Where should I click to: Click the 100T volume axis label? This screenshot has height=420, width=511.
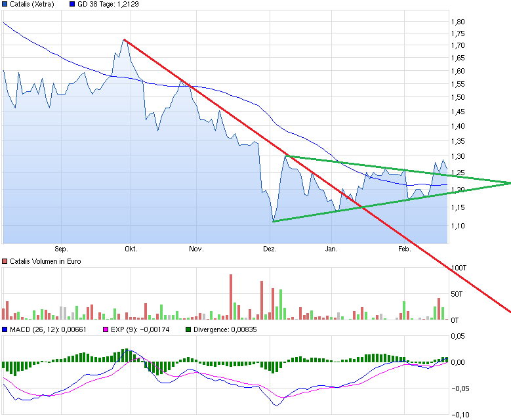(x=459, y=268)
